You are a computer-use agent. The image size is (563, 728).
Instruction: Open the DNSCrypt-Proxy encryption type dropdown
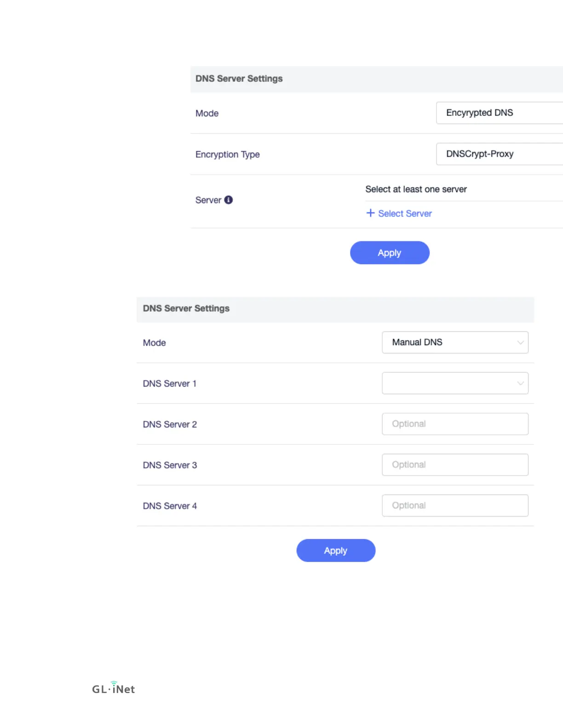pyautogui.click(x=500, y=154)
